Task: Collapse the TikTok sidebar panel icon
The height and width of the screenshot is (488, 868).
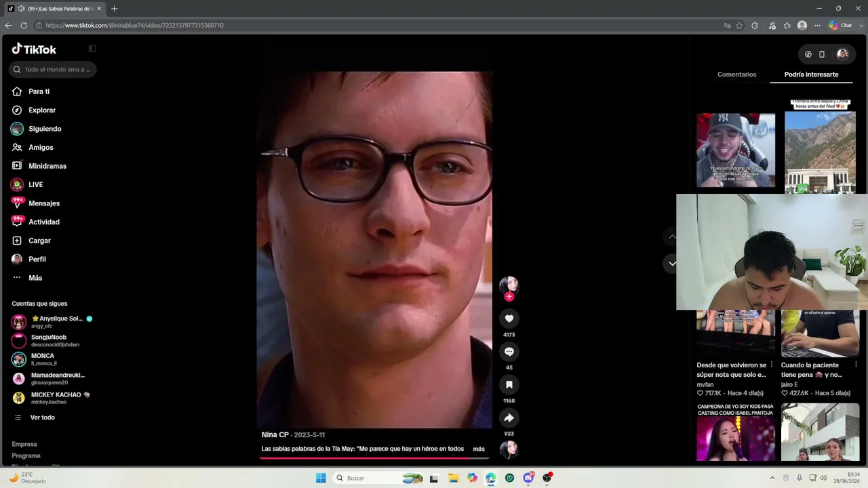Action: click(x=92, y=49)
